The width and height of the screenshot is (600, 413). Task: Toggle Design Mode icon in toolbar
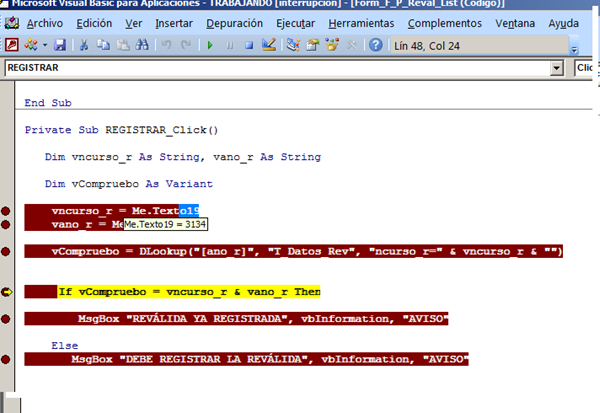pos(269,45)
